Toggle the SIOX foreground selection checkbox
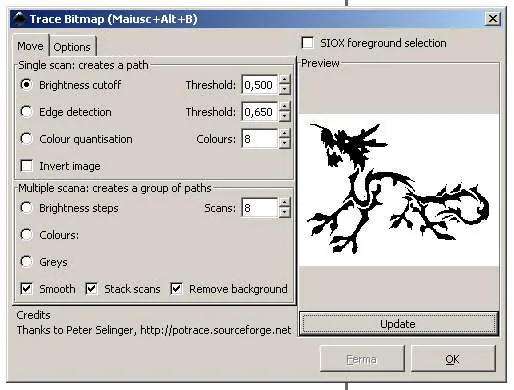The image size is (514, 390). coord(307,43)
